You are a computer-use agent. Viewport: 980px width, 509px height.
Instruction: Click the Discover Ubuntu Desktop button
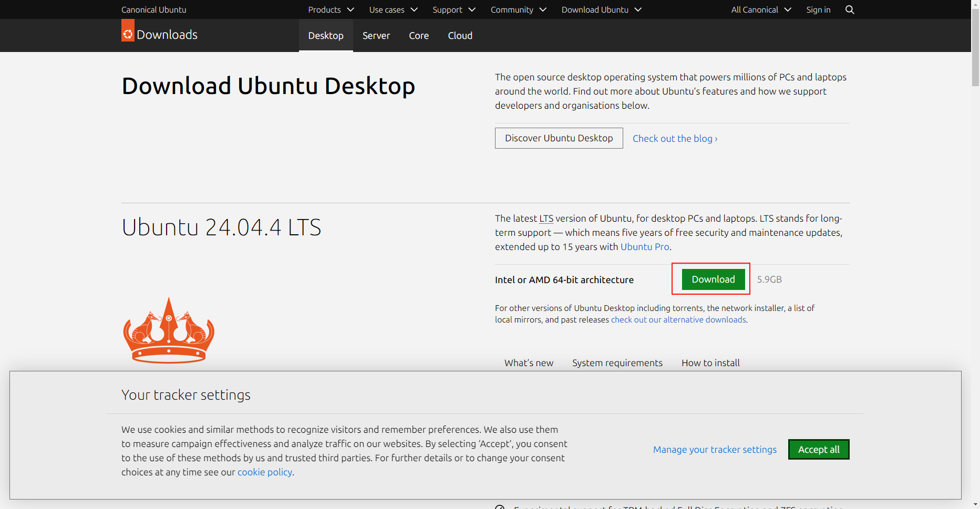[x=559, y=138]
